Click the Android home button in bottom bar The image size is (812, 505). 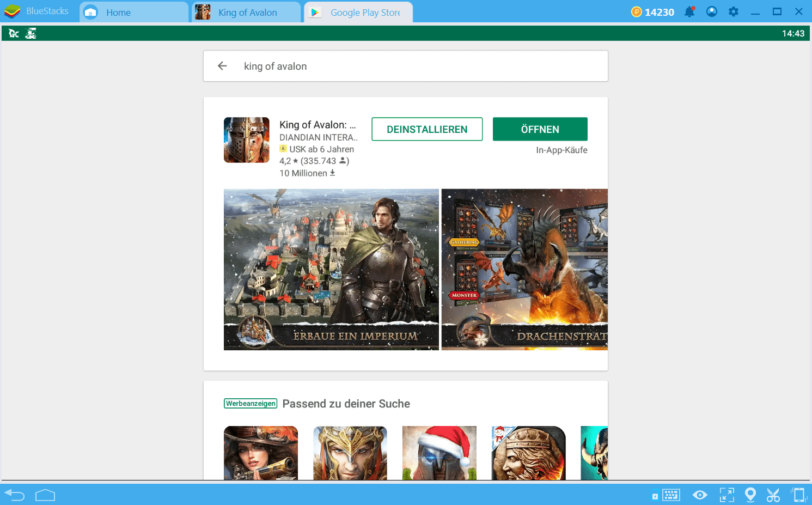pos(45,495)
